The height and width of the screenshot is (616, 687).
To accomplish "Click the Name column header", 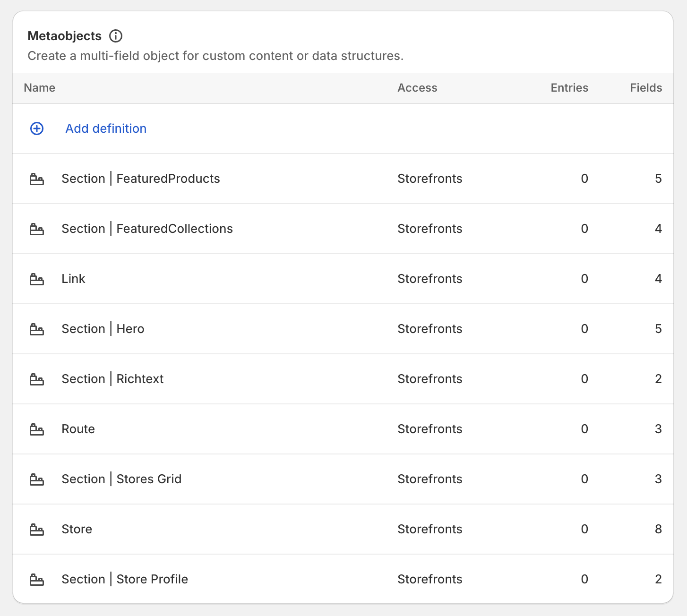I will pos(39,88).
